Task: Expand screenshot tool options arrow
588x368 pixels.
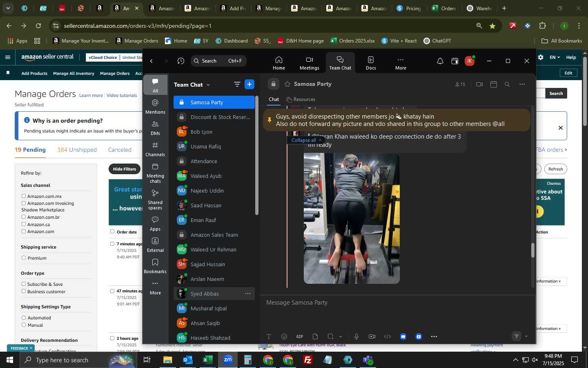Action: pyautogui.click(x=341, y=337)
